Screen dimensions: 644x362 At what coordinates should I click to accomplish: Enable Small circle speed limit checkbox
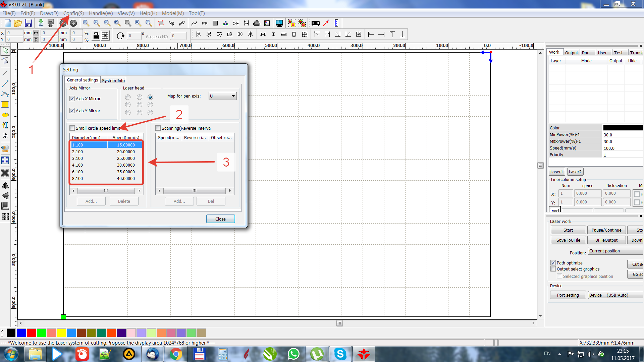72,128
